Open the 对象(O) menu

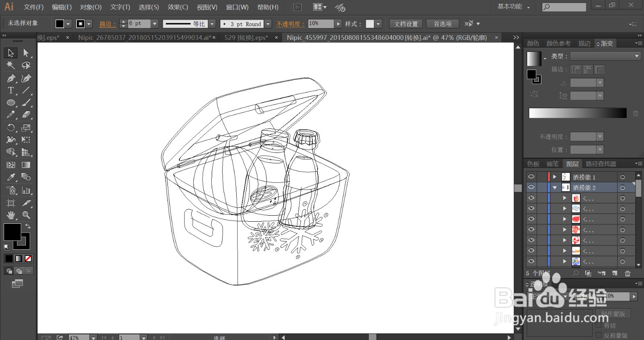tap(91, 7)
